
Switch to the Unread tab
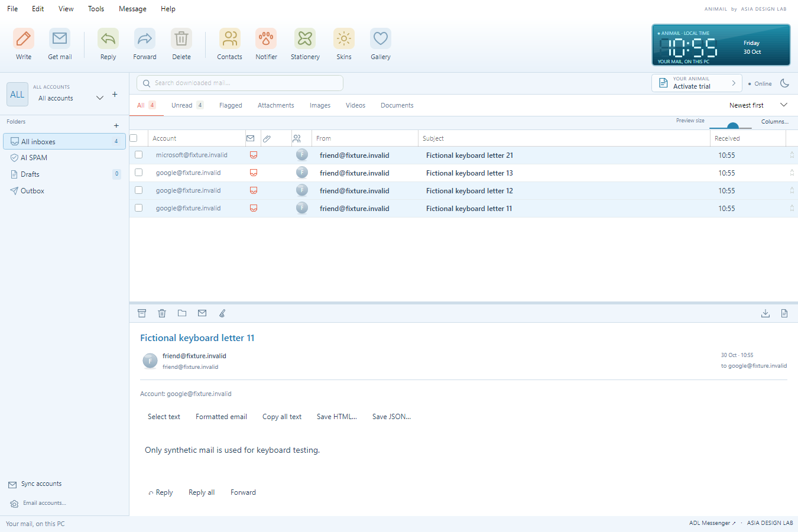[x=187, y=105]
